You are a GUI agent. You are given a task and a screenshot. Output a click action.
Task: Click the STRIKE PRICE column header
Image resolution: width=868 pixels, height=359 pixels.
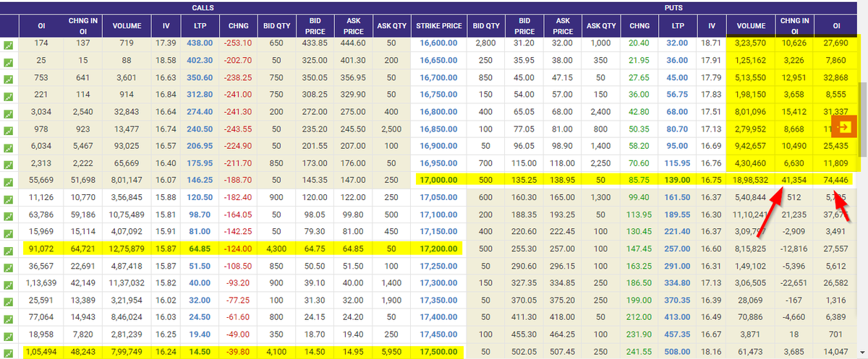click(x=438, y=26)
